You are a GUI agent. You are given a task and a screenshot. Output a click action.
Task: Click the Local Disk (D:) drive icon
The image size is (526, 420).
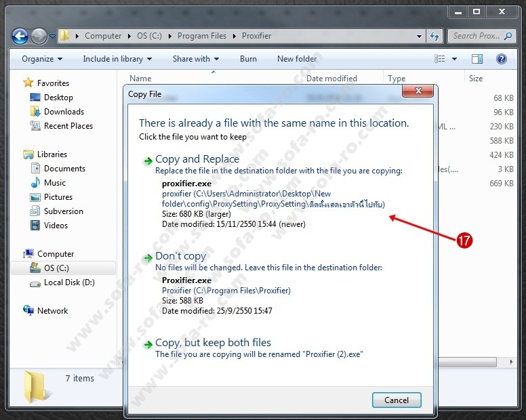pos(35,284)
